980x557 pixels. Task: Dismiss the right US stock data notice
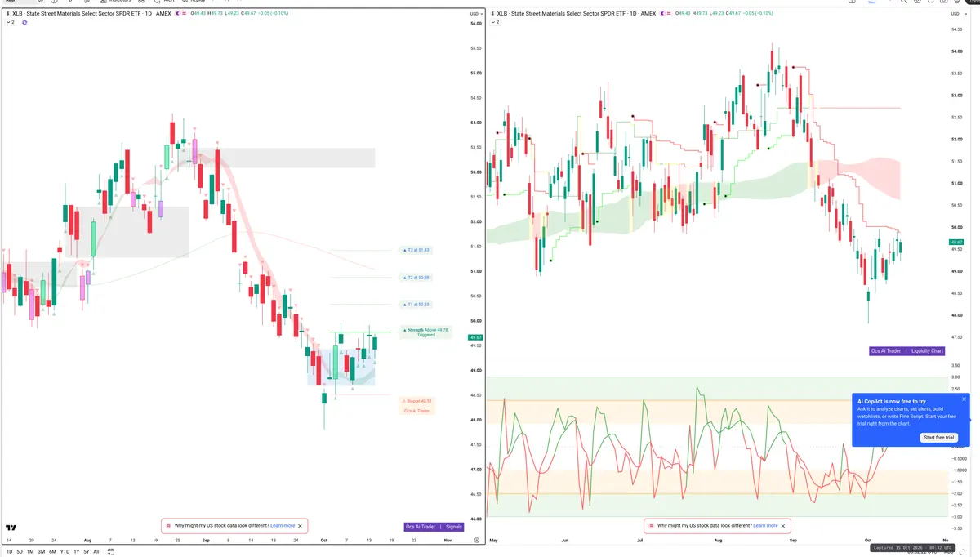(x=784, y=526)
